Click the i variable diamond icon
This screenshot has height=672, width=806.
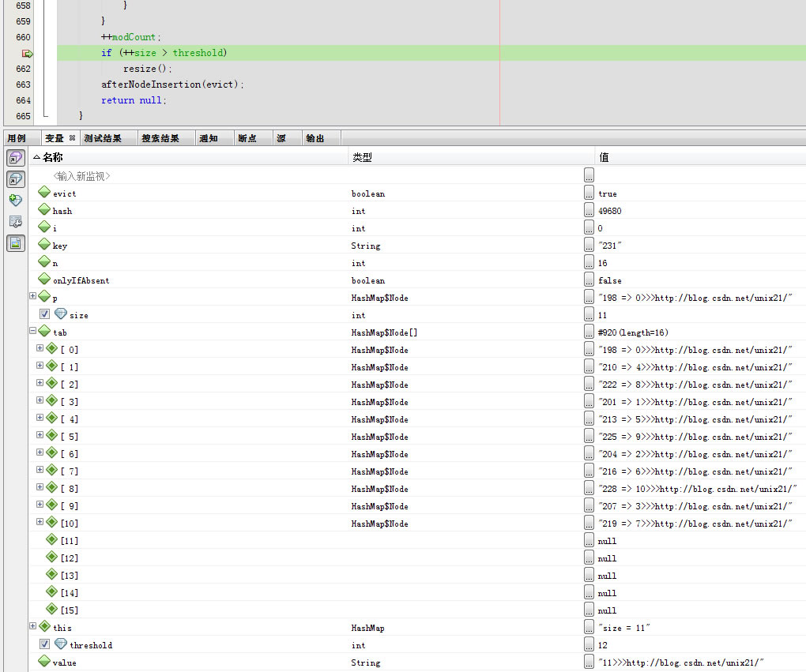(x=44, y=227)
